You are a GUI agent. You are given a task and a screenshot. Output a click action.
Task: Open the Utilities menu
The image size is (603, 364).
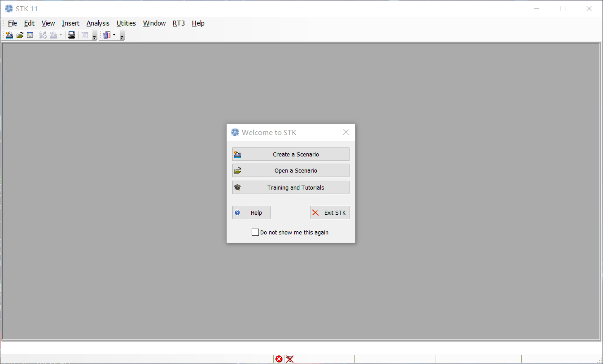pos(126,23)
